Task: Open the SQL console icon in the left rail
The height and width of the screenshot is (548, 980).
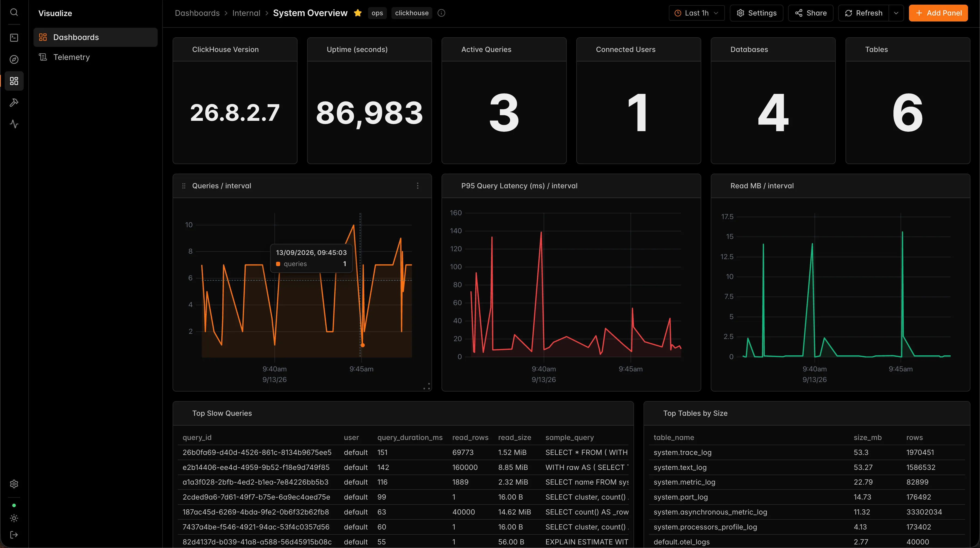Action: (x=14, y=38)
